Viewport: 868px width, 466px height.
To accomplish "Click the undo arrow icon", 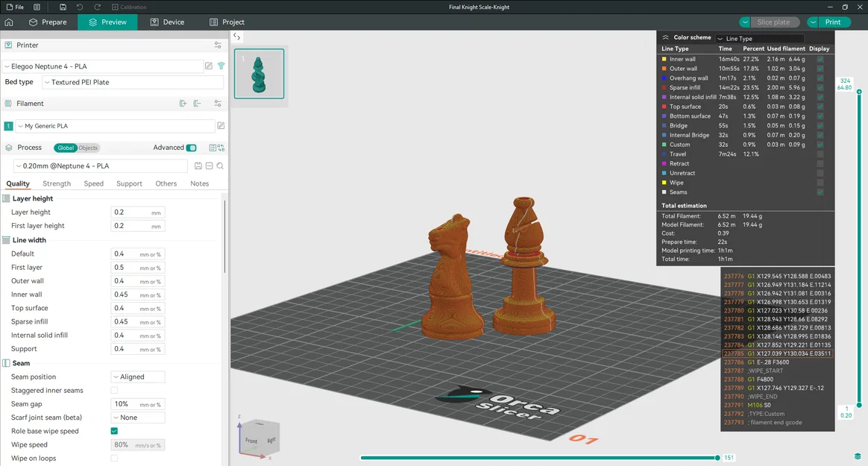I will point(80,7).
